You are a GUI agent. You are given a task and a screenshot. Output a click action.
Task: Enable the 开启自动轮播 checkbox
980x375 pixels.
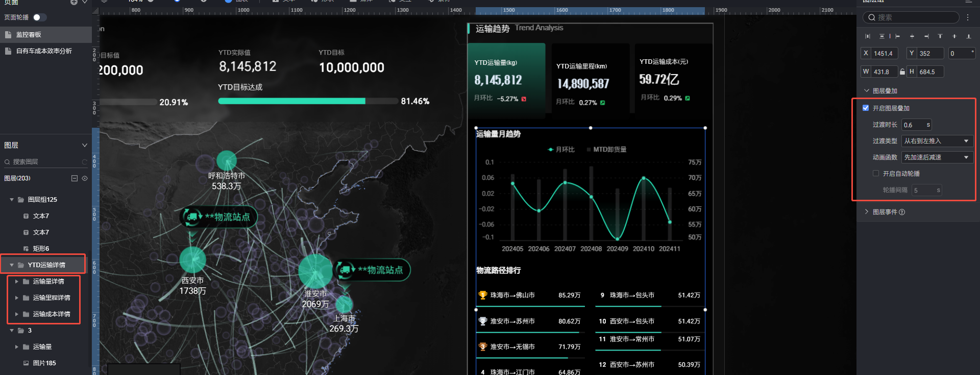click(876, 174)
